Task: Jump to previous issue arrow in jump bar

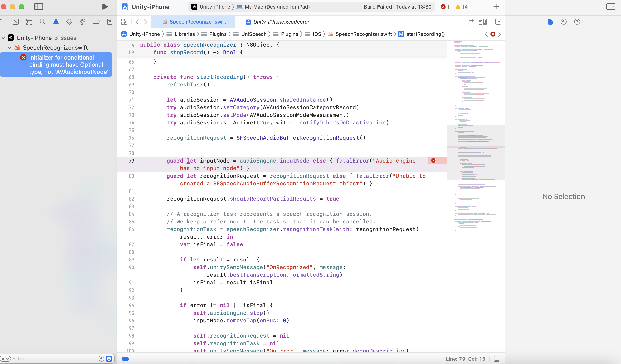Action: coord(486,34)
